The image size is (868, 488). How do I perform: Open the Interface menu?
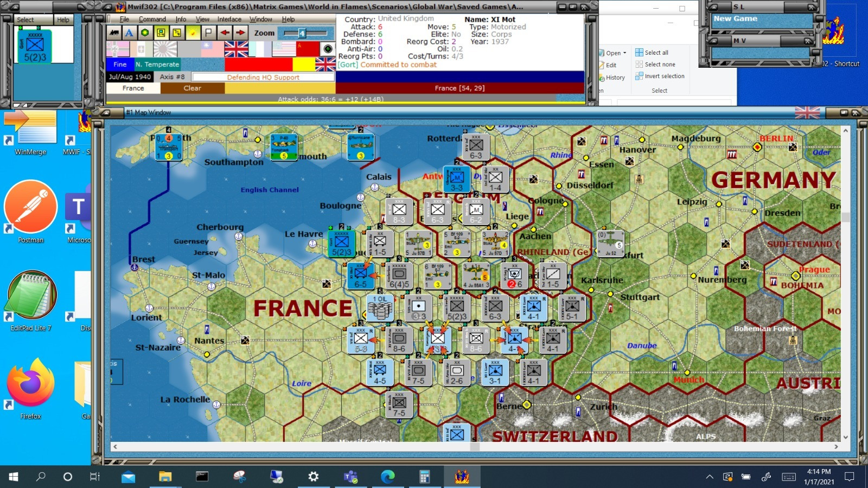tap(229, 19)
